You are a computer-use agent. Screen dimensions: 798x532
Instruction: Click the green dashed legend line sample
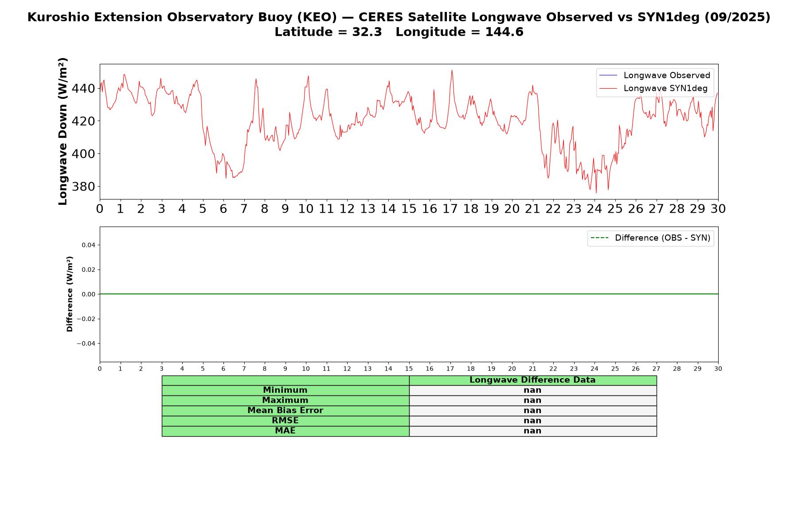[599, 238]
